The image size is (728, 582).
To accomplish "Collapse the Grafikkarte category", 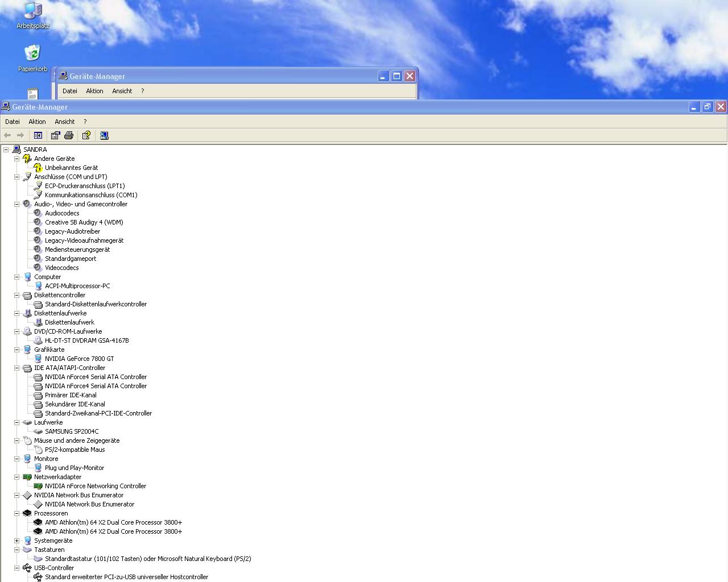I will tap(16, 350).
